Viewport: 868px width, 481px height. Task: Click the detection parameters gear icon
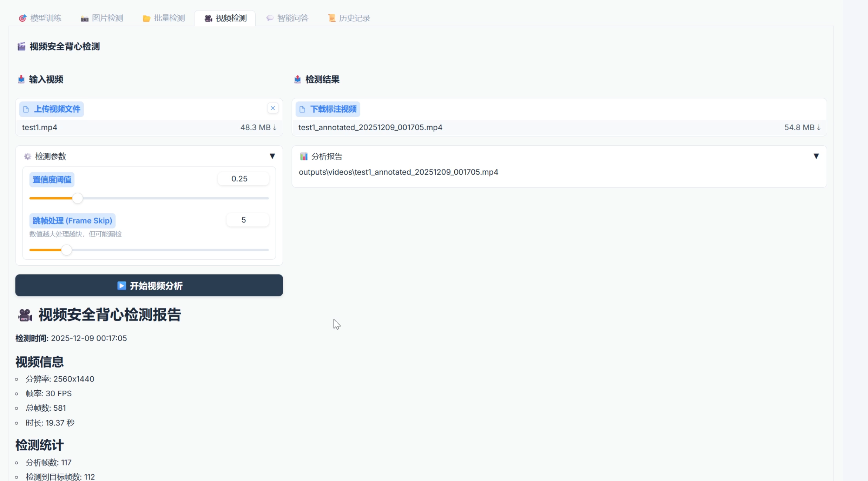(x=27, y=157)
